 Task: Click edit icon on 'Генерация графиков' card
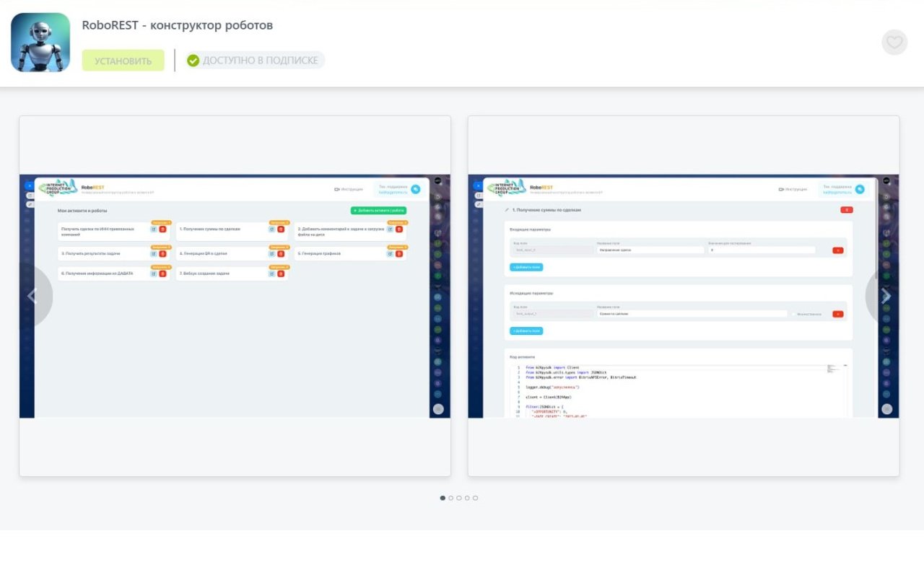pyautogui.click(x=391, y=254)
